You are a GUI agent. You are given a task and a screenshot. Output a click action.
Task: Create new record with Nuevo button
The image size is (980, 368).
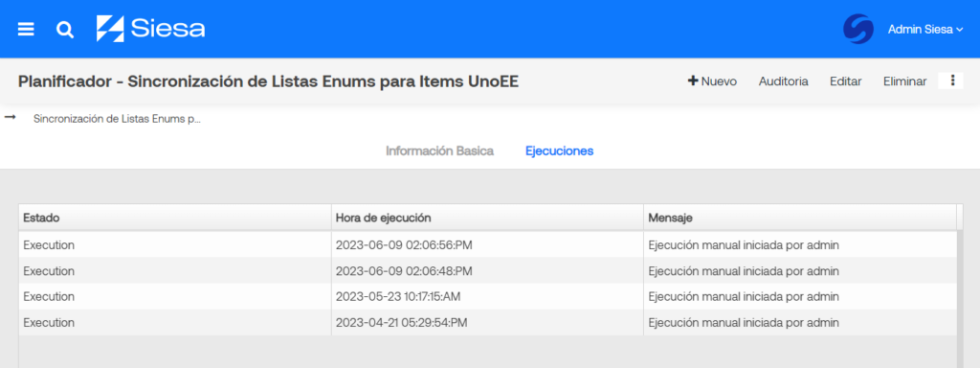pyautogui.click(x=712, y=81)
